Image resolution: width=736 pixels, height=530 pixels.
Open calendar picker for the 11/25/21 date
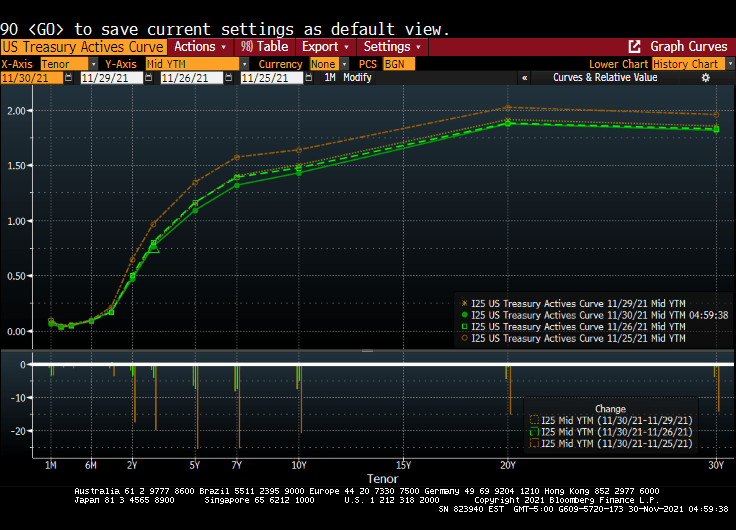coord(311,78)
